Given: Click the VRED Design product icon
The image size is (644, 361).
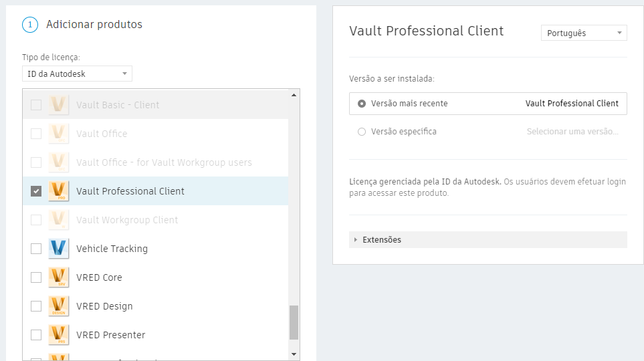Looking at the screenshot, I should tap(59, 306).
